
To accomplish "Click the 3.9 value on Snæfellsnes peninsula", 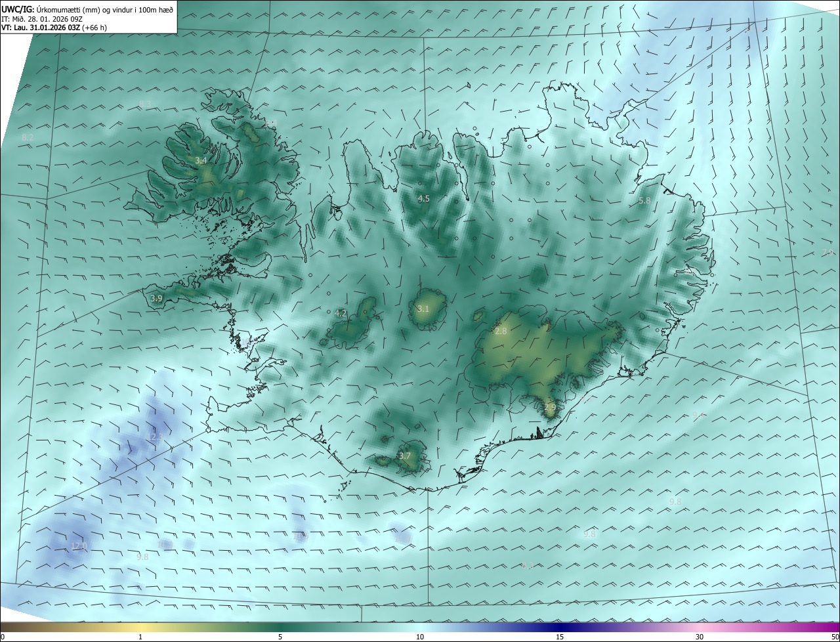I will 156,299.
